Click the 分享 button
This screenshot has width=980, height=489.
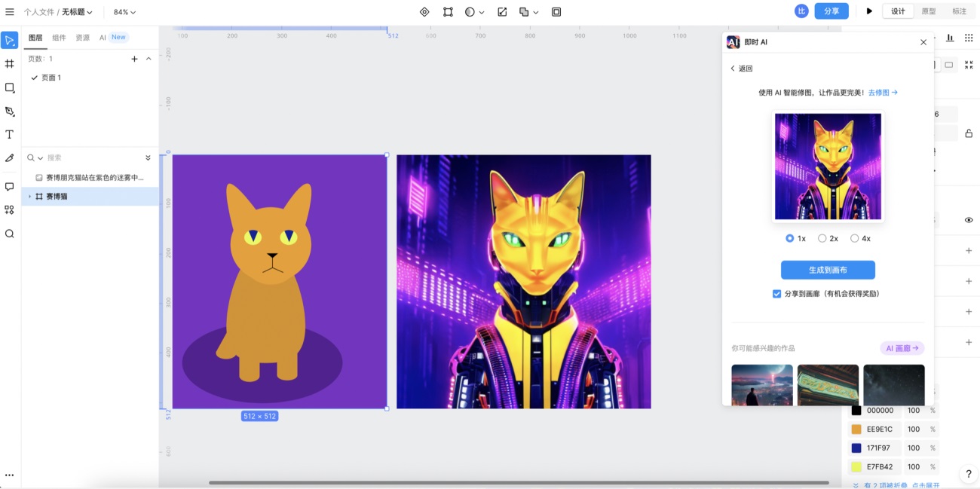831,11
